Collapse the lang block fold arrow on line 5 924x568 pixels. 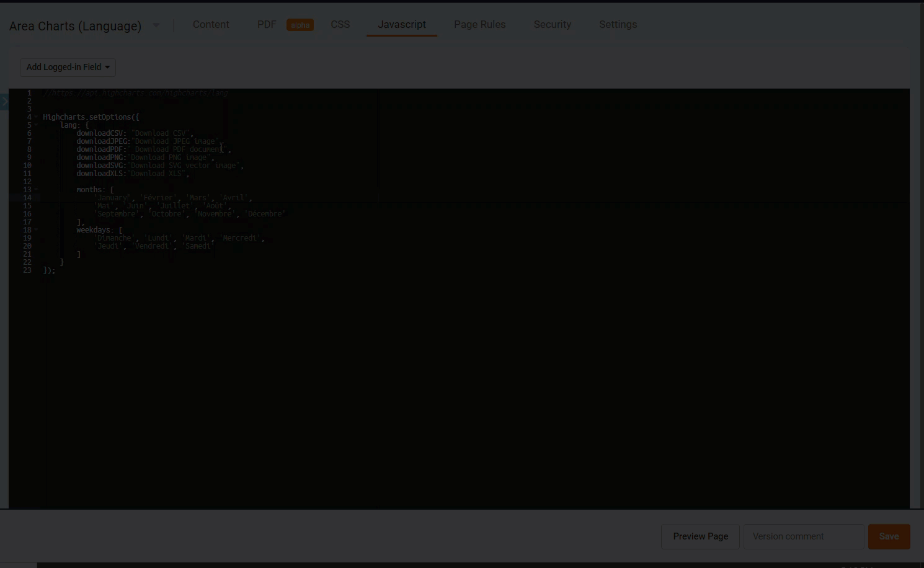(36, 125)
